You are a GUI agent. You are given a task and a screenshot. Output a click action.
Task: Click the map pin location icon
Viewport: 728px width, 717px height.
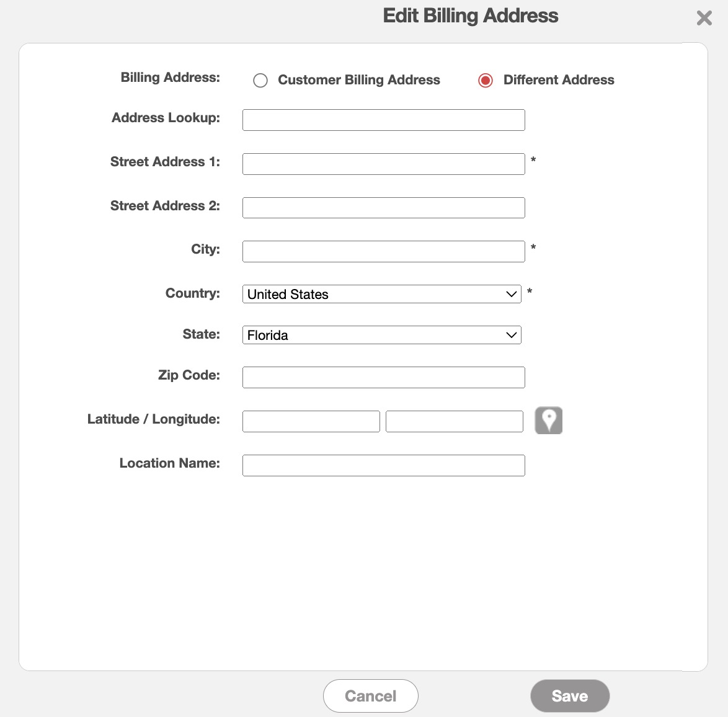pyautogui.click(x=548, y=421)
